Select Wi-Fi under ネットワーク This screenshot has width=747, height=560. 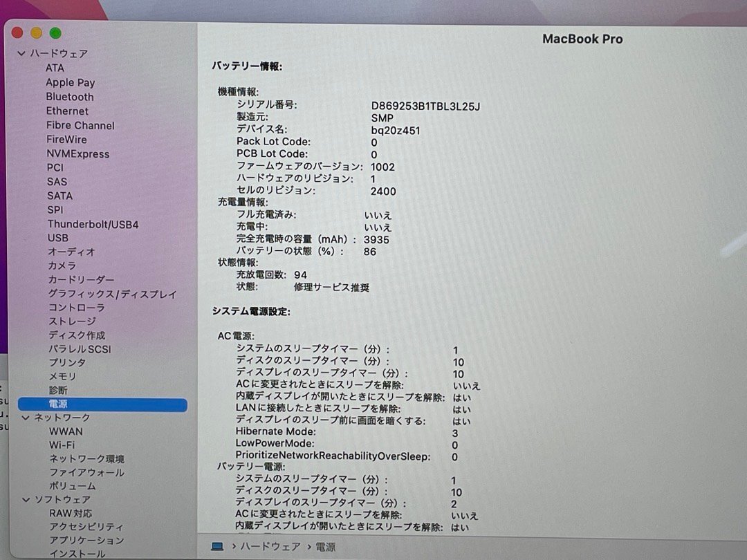coord(62,445)
